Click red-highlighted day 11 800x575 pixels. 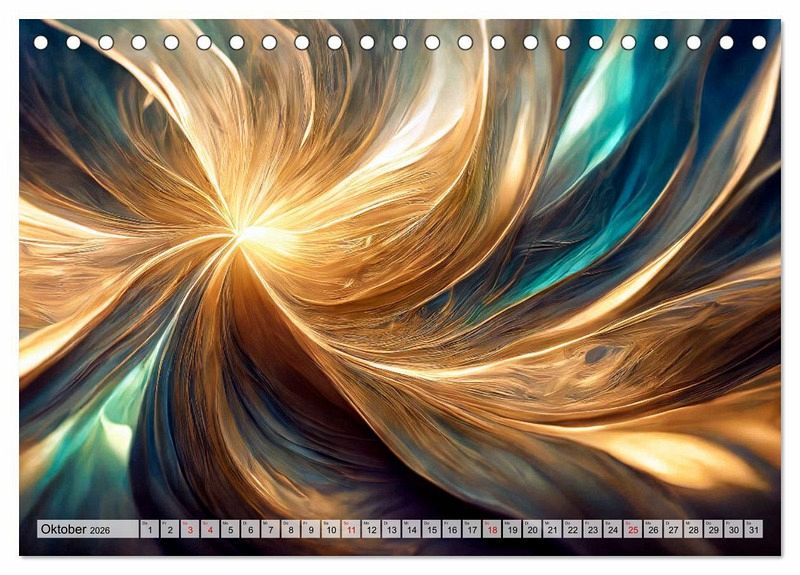[x=351, y=529]
